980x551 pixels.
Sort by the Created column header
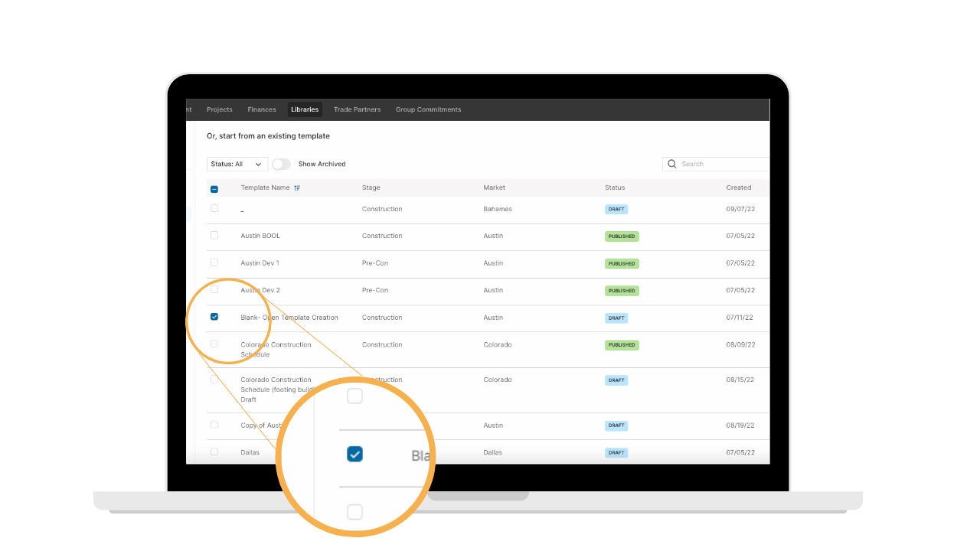(739, 187)
